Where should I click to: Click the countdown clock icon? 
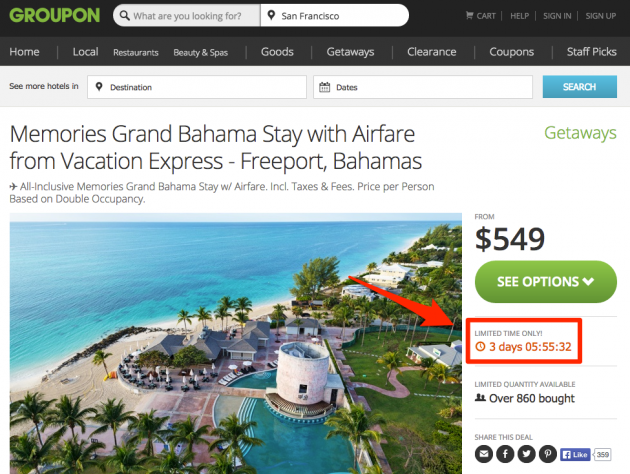[480, 346]
